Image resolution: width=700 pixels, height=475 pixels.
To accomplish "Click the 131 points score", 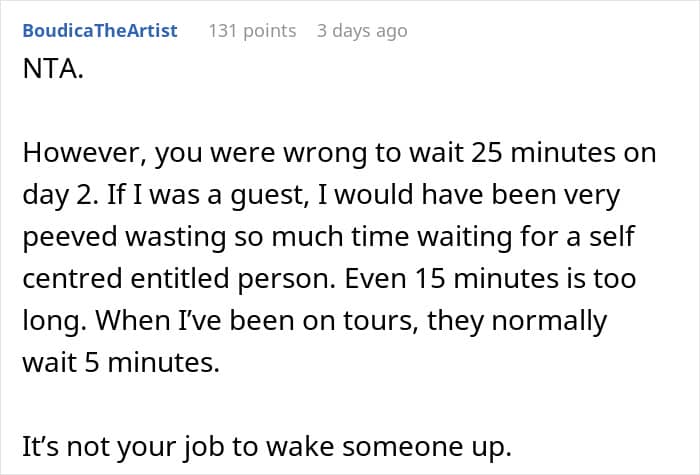I will tap(252, 31).
